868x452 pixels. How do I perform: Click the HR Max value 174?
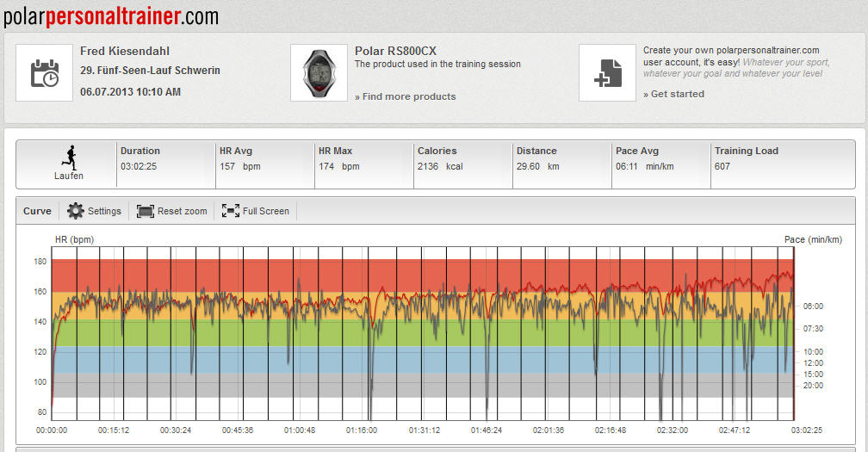coord(326,166)
